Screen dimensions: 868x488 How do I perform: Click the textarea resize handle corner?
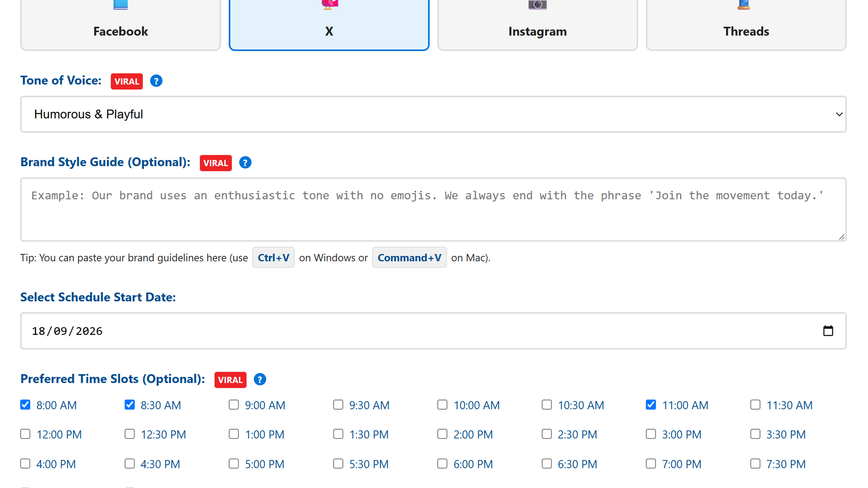point(842,237)
